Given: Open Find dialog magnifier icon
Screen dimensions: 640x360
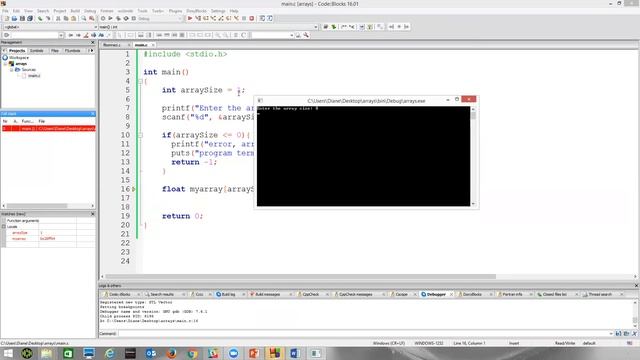Looking at the screenshot, I should click(x=84, y=18).
